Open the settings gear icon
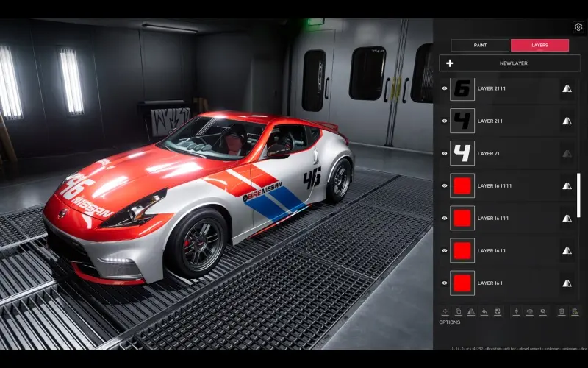This screenshot has width=588, height=368. [578, 27]
